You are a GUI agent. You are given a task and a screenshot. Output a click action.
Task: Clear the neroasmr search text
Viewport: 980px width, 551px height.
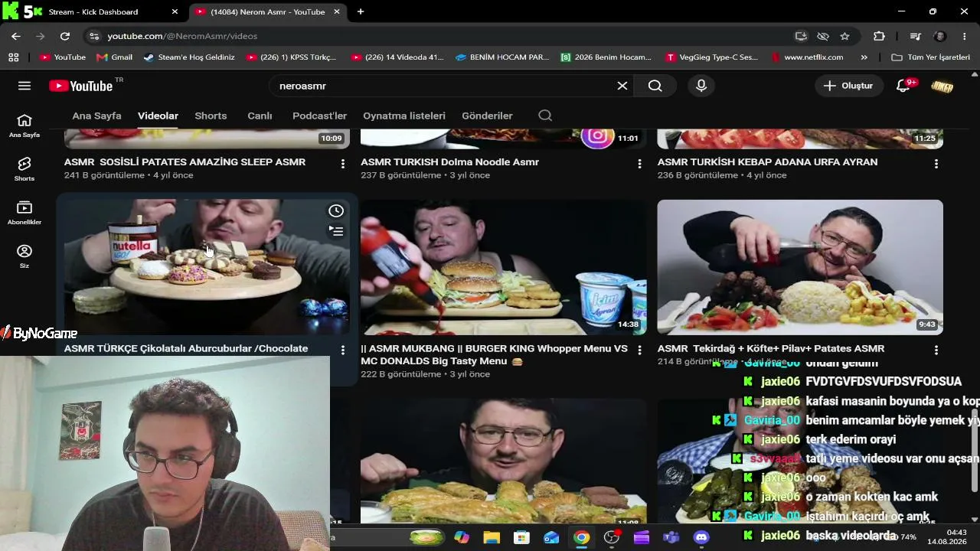(x=622, y=86)
